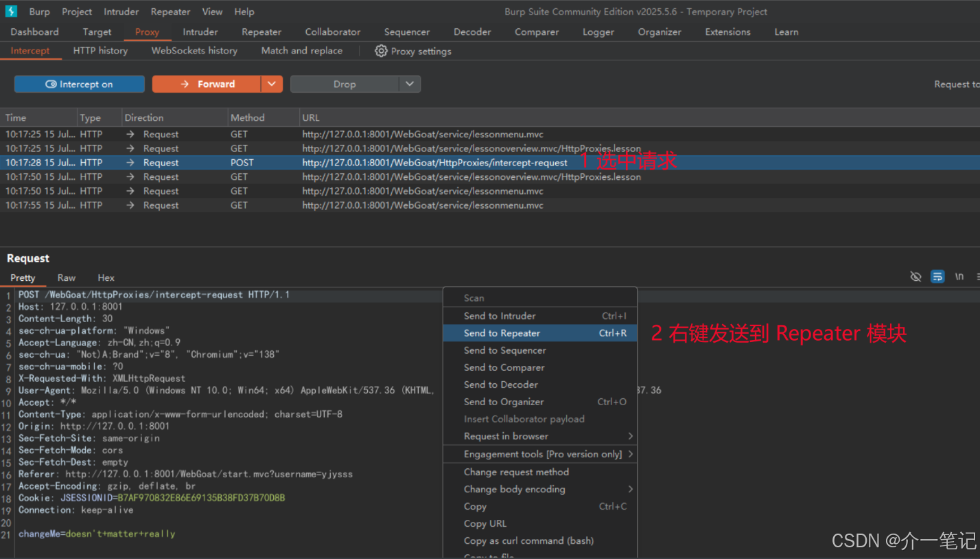
Task: Click the Drop button
Action: tap(345, 84)
